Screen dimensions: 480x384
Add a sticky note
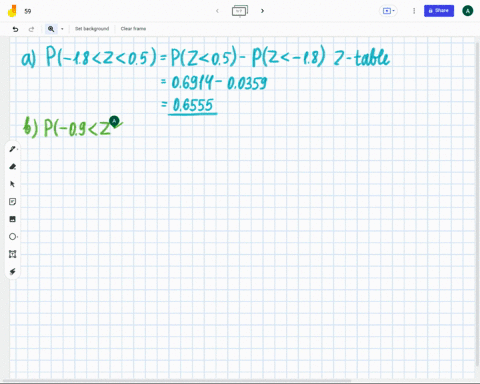coord(13,202)
